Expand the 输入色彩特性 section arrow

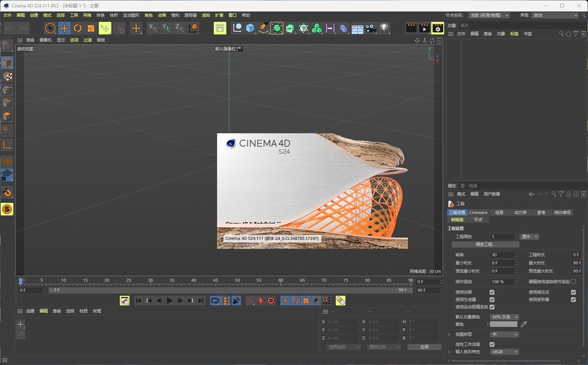[x=449, y=352]
